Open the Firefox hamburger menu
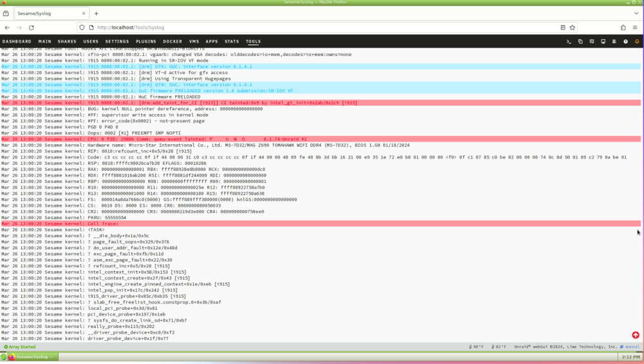 [635, 28]
